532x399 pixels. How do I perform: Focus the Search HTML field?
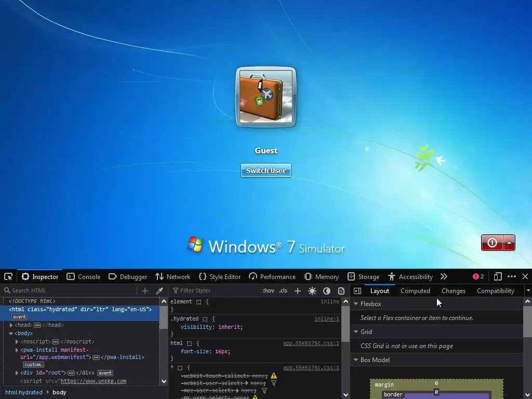70,291
